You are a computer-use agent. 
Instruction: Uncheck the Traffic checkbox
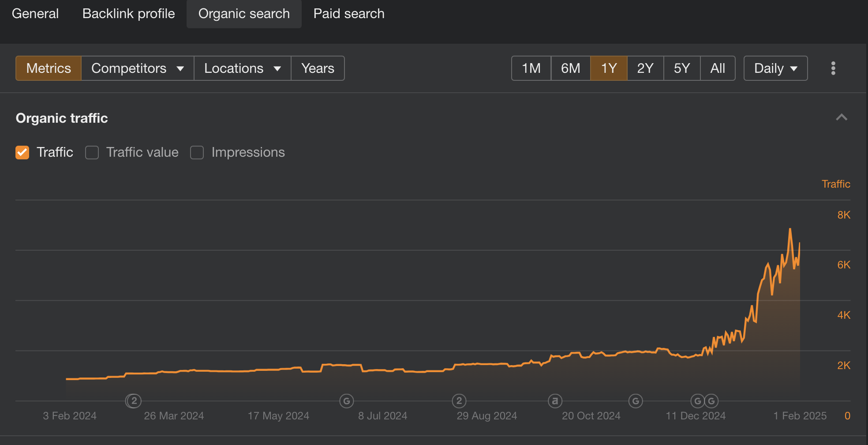click(22, 152)
